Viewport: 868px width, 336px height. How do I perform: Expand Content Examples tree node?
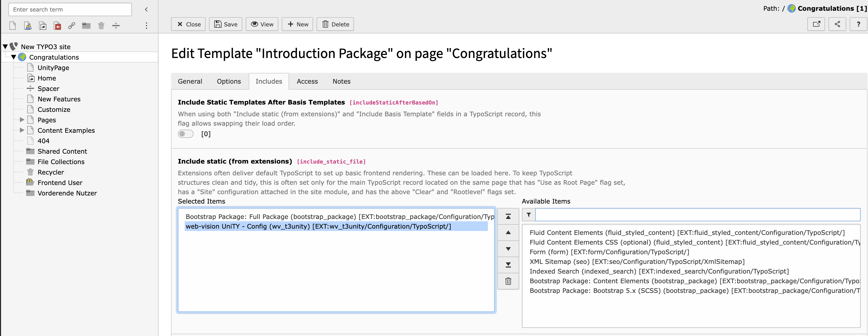coord(22,130)
